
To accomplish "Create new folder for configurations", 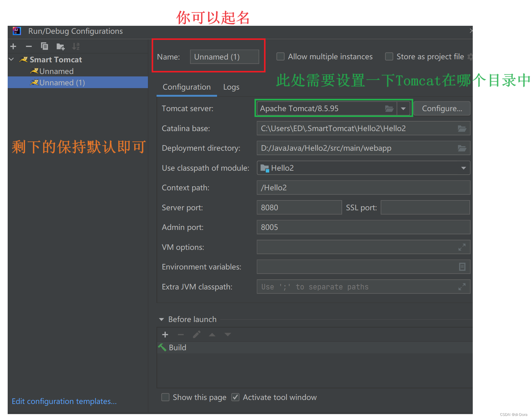I will pyautogui.click(x=60, y=46).
